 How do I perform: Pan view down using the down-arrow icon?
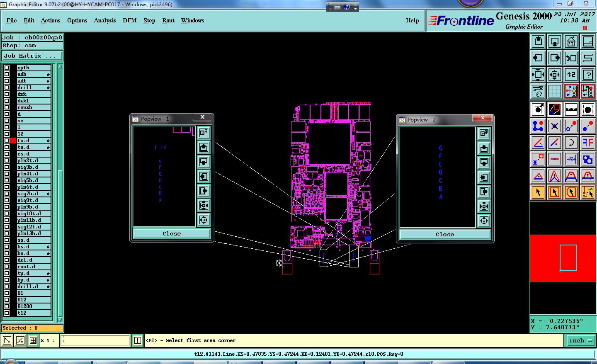tap(555, 41)
